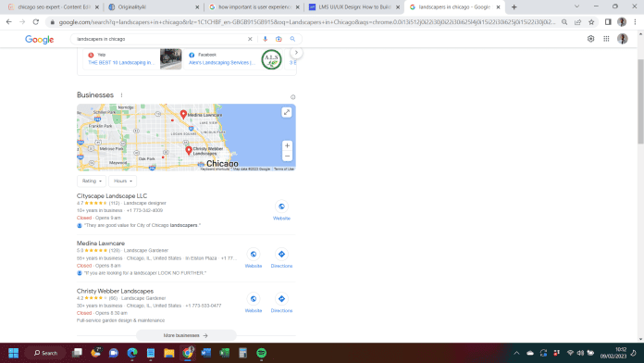The height and width of the screenshot is (363, 644).
Task: Open Medina Lawncare business listing
Action: [x=101, y=244]
